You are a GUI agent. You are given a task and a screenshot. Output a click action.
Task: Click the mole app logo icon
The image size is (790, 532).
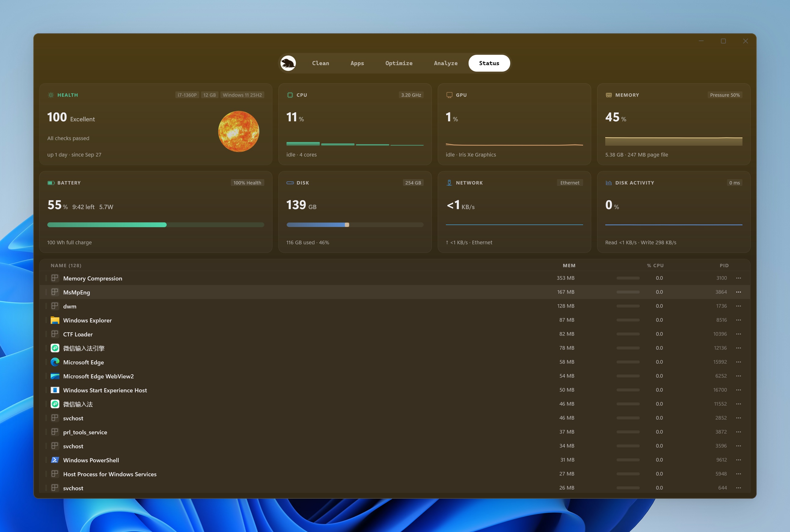[x=288, y=63]
